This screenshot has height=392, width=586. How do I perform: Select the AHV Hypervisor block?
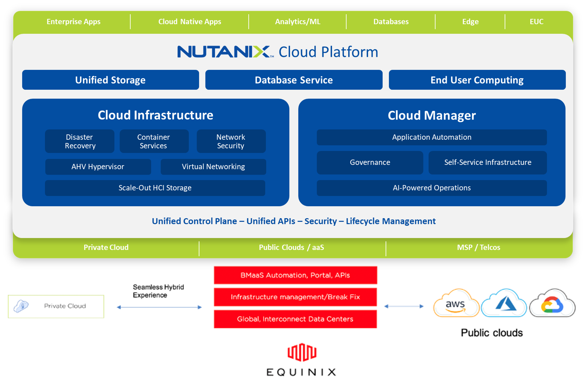98,167
